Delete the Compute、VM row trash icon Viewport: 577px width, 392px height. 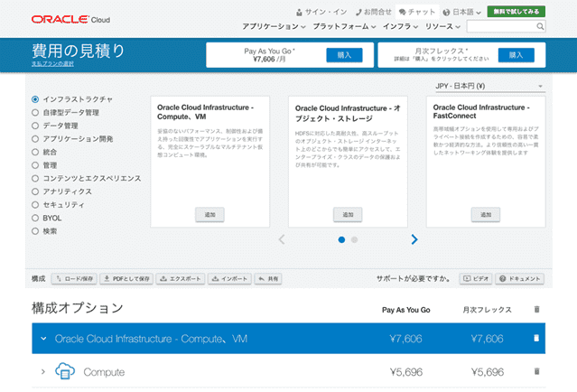[x=536, y=339]
